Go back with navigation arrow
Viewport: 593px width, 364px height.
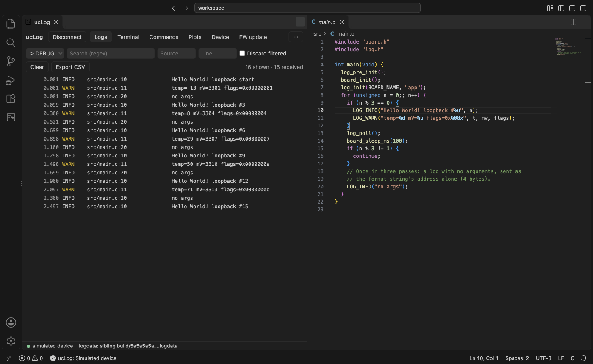coord(175,8)
